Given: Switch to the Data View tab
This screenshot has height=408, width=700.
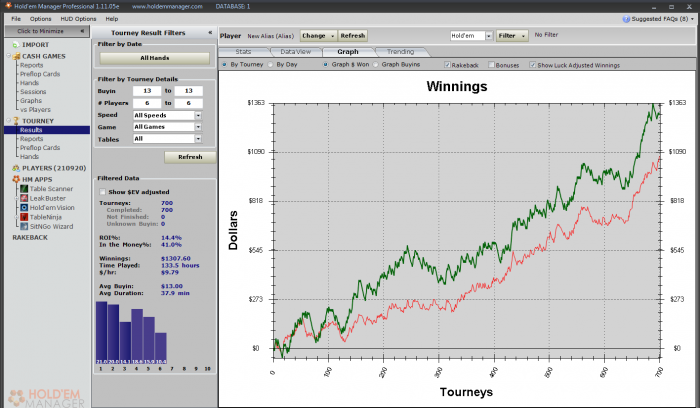Looking at the screenshot, I should tap(296, 52).
